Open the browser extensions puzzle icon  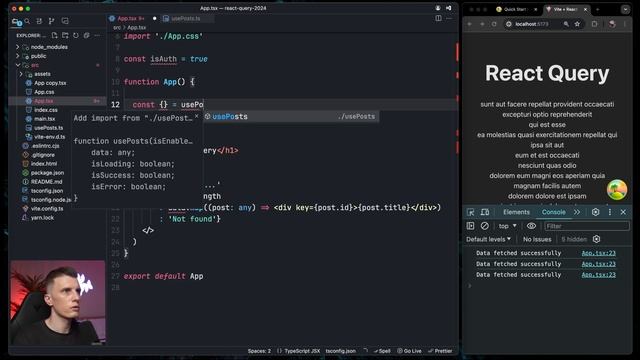tap(594, 24)
